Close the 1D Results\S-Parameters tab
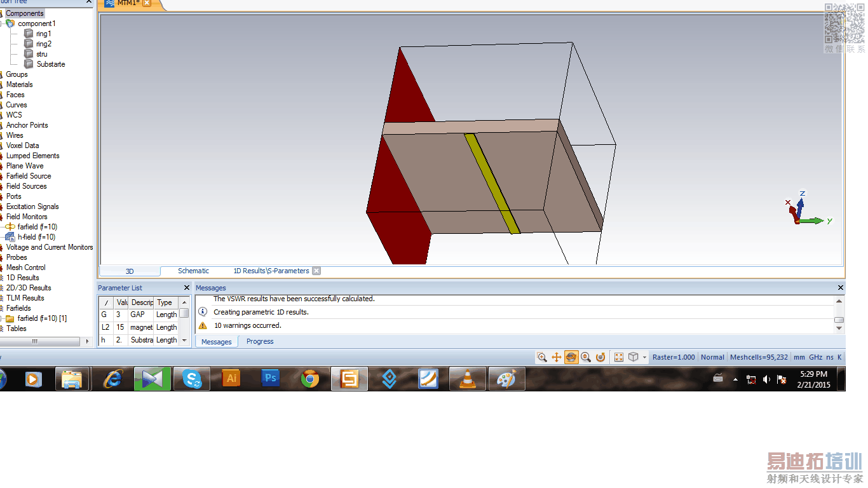The height and width of the screenshot is (488, 868). (x=316, y=271)
